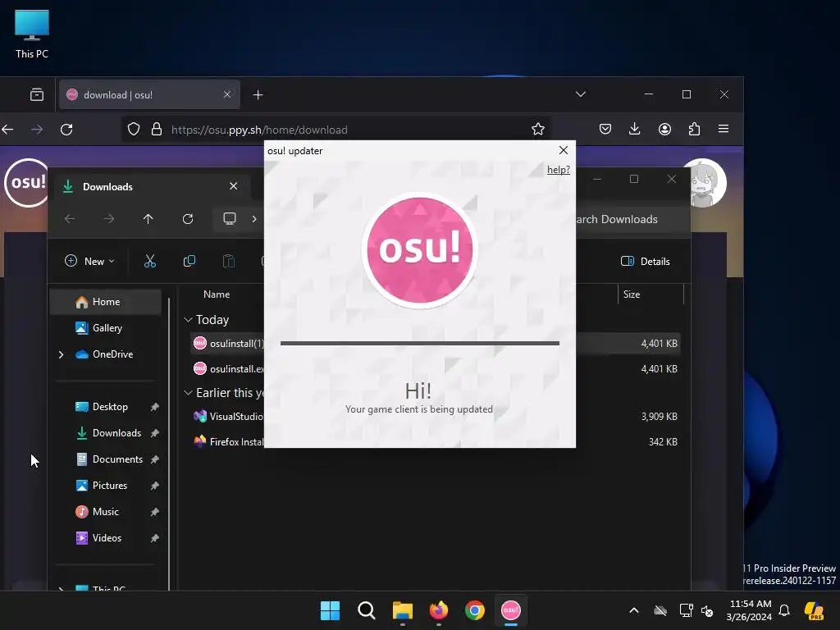Open new tab in Firefox

click(258, 95)
